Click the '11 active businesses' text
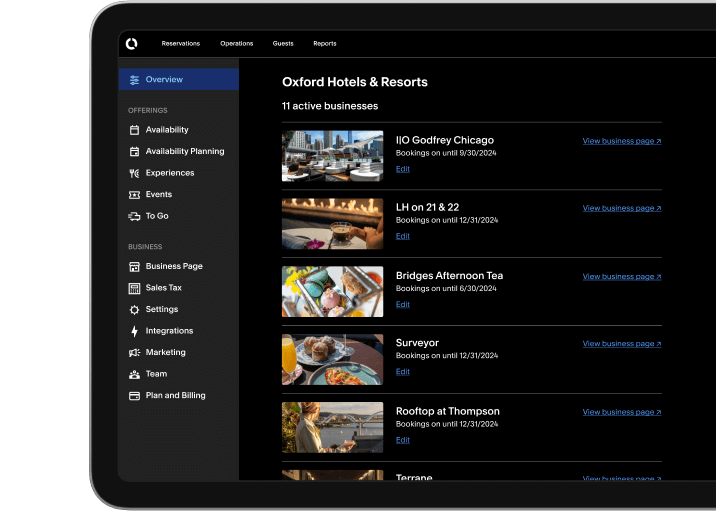This screenshot has height=520, width=716. tap(330, 106)
